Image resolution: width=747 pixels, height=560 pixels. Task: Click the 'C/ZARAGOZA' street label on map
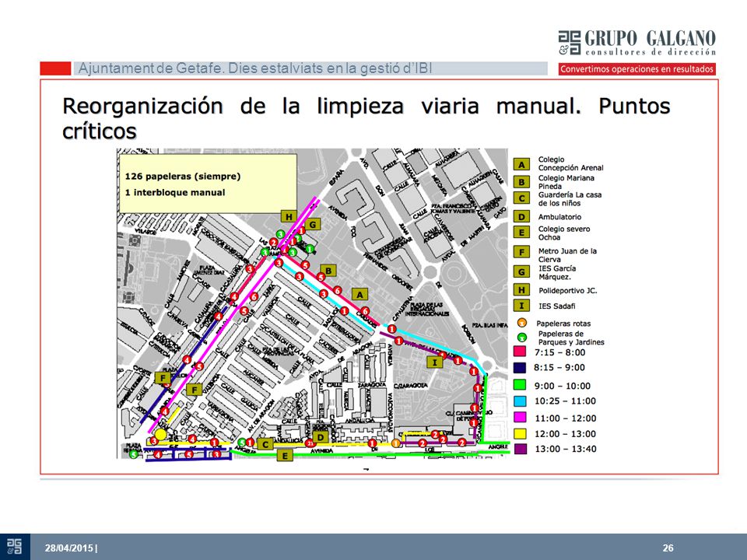coord(410,385)
